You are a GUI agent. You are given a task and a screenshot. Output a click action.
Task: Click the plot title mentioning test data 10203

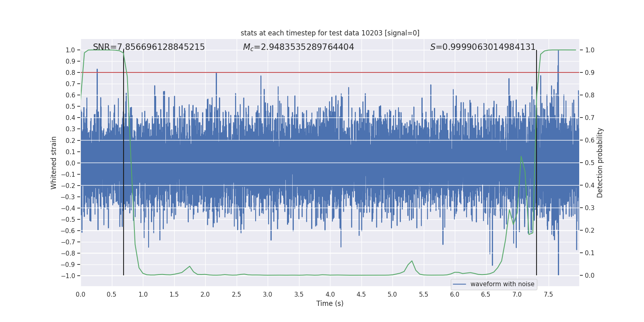(x=330, y=33)
